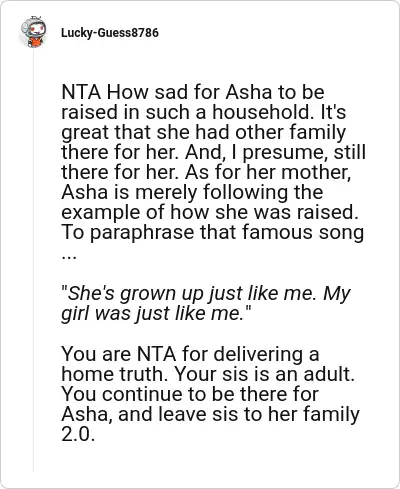Select the line "To paraphrase that famous song"
This screenshot has height=489, width=400.
(x=213, y=232)
